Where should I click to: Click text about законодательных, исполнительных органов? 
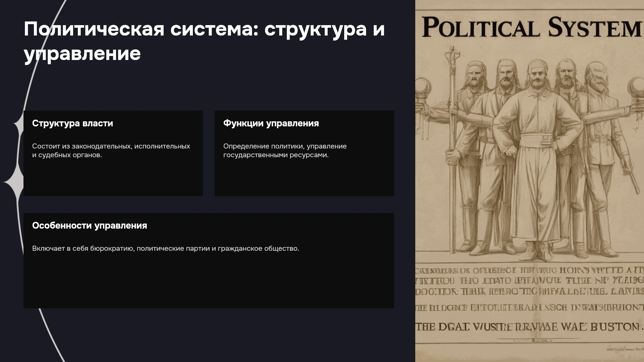(x=111, y=150)
